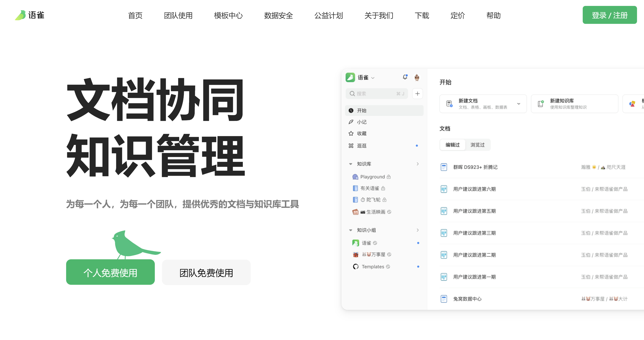The image size is (644, 340).
Task: Click the 个人免费使用 green button
Action: click(x=110, y=272)
